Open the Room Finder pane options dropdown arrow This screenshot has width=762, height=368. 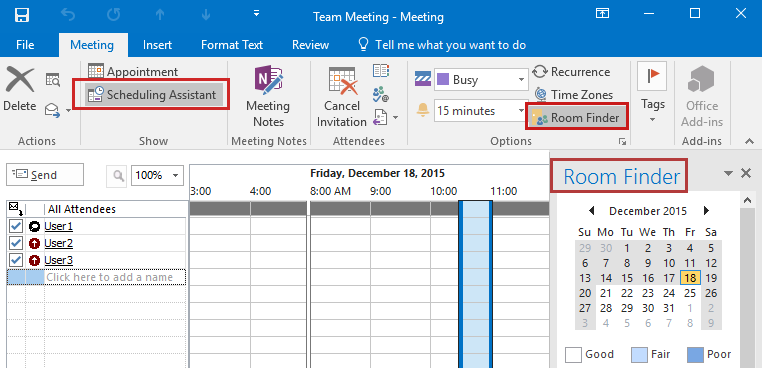(728, 173)
